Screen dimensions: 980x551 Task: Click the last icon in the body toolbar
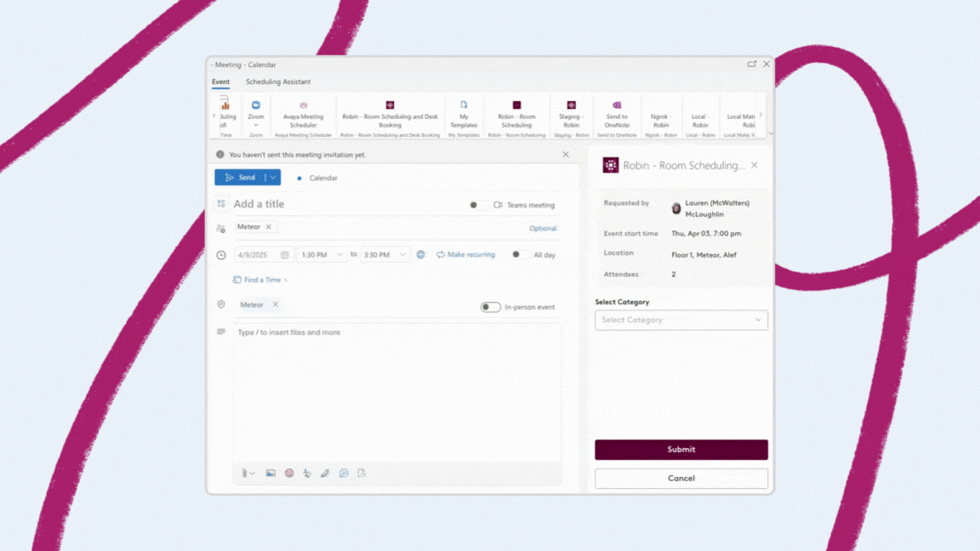[x=362, y=474]
